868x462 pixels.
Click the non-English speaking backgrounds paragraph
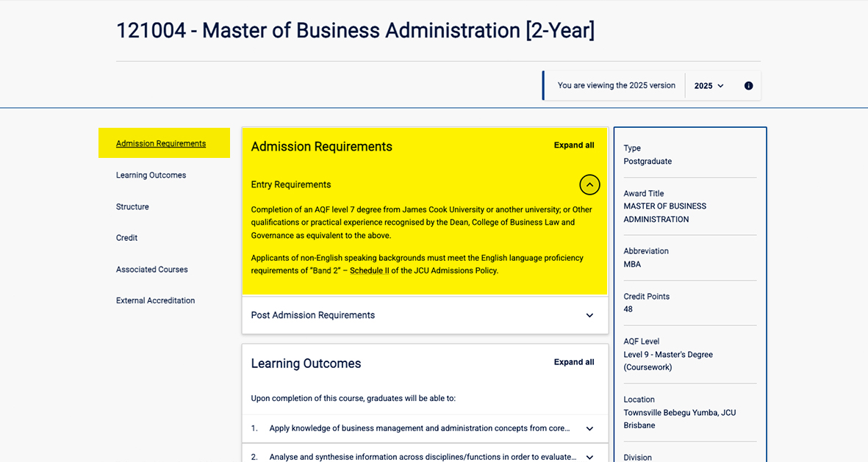point(417,264)
